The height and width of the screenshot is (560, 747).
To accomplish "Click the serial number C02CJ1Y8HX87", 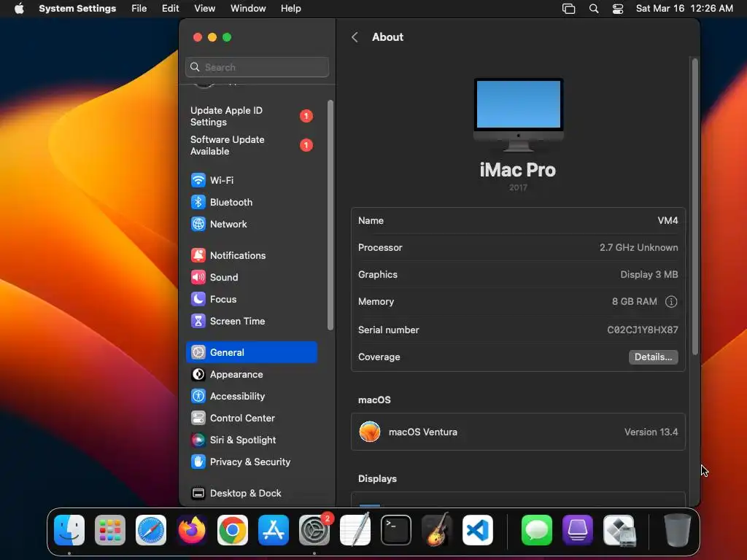I will coord(642,330).
